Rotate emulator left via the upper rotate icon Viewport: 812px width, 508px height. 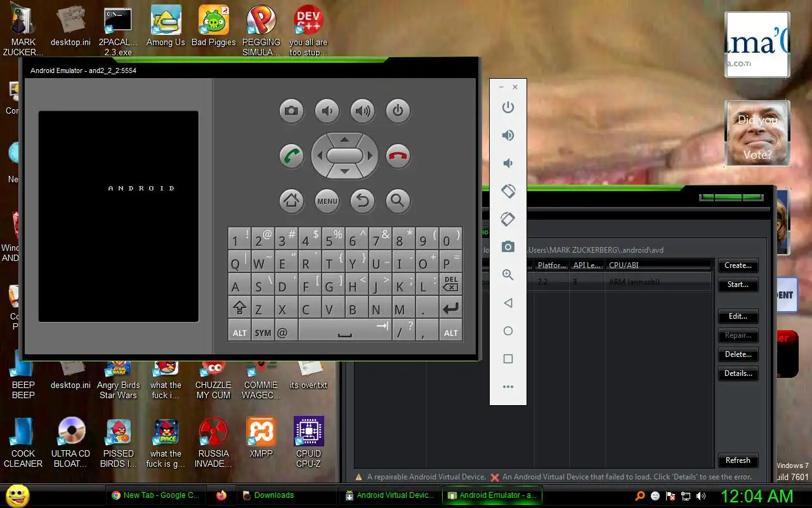pyautogui.click(x=508, y=191)
